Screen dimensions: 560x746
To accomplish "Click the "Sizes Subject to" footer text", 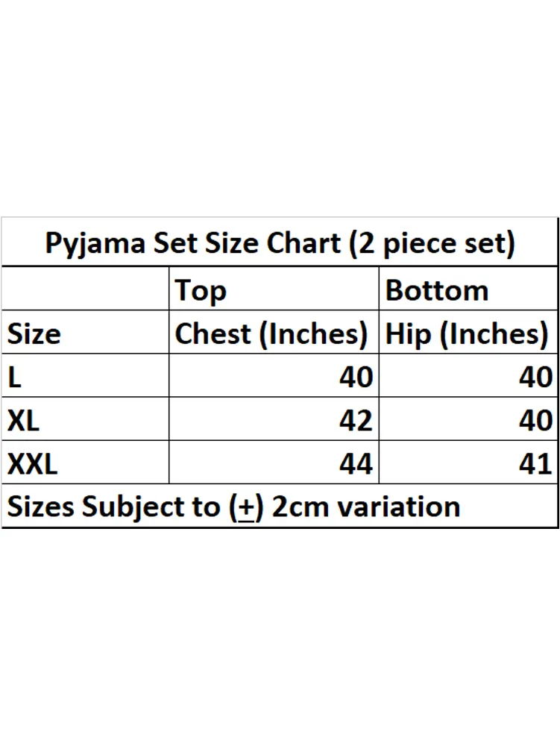I will [113, 507].
